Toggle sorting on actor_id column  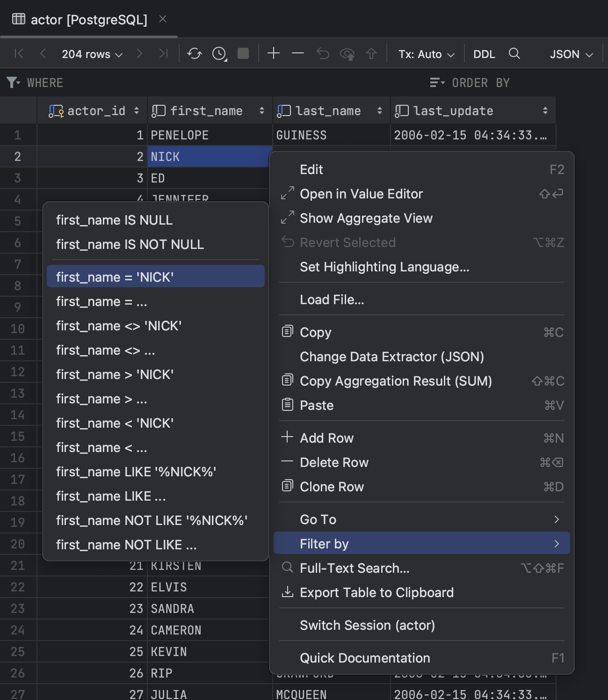point(136,110)
